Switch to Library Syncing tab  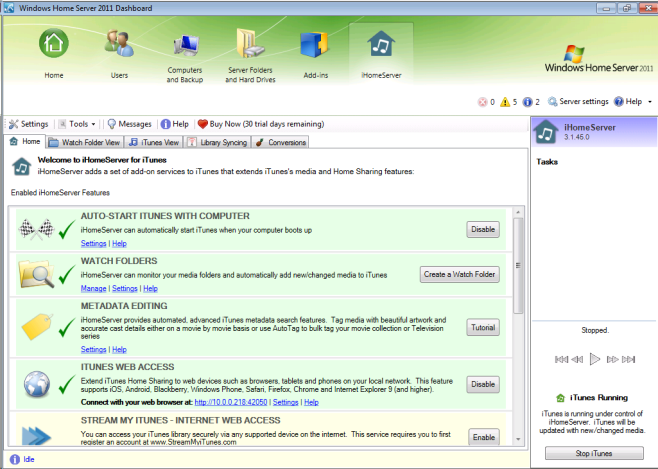click(217, 143)
